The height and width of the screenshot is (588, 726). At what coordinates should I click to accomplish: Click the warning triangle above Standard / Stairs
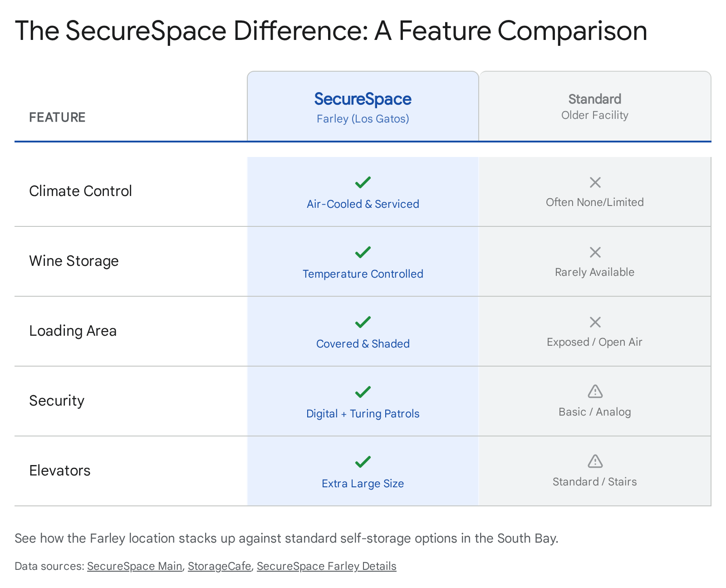595,461
